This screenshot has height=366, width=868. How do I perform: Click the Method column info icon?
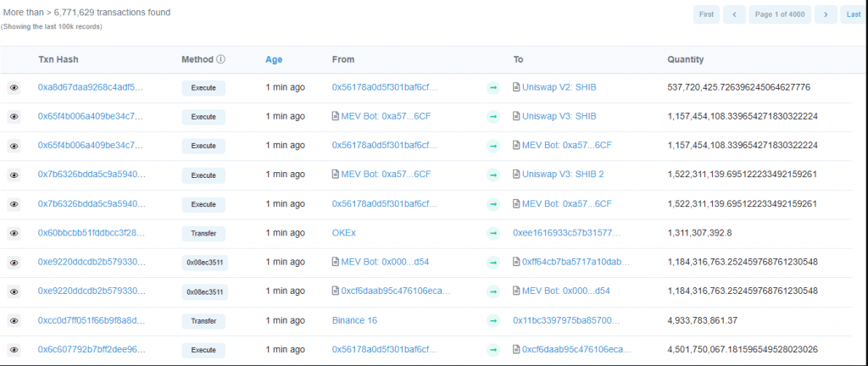click(221, 60)
